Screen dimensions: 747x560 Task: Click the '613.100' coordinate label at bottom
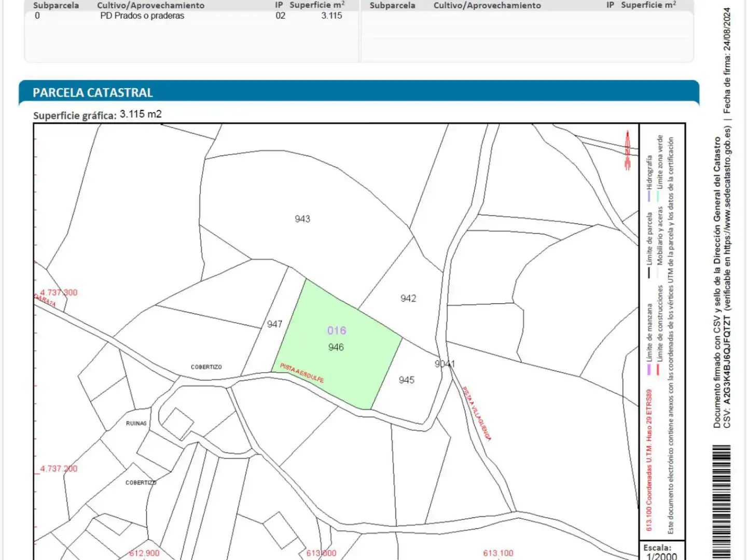coord(498,553)
